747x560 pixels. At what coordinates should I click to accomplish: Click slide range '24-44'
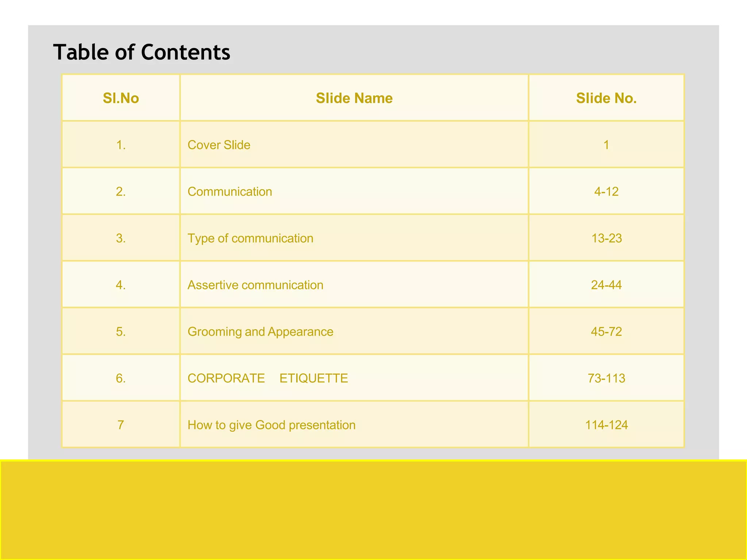[606, 285]
